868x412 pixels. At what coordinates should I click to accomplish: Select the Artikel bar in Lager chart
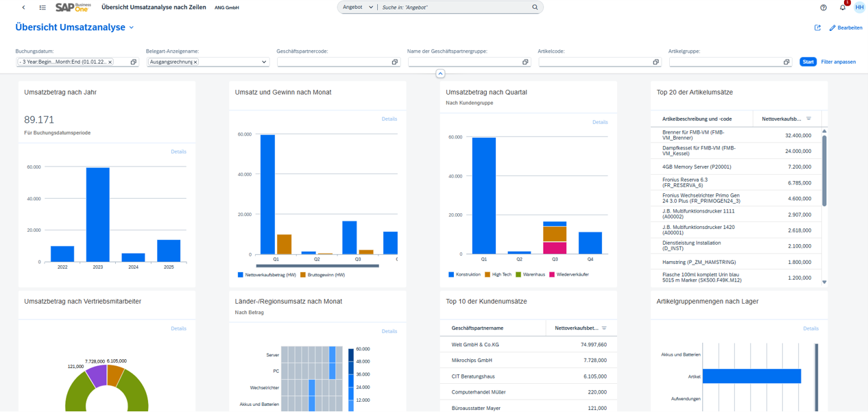pos(751,376)
